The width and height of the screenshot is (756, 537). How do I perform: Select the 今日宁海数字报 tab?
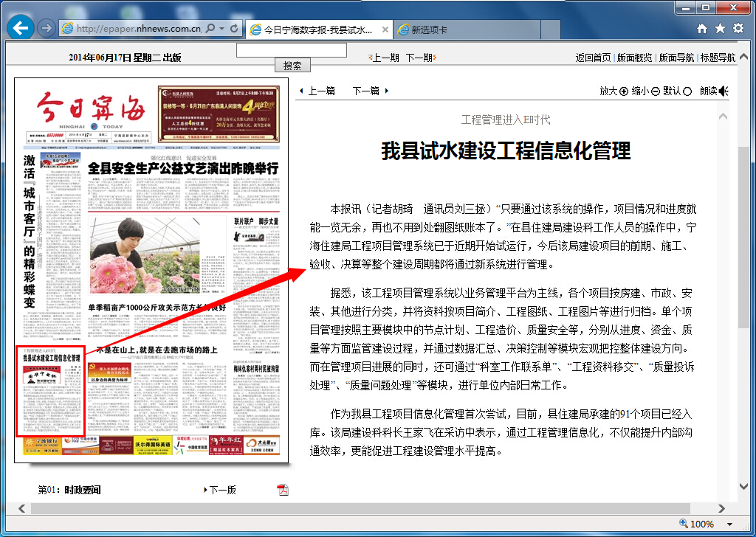pyautogui.click(x=317, y=30)
